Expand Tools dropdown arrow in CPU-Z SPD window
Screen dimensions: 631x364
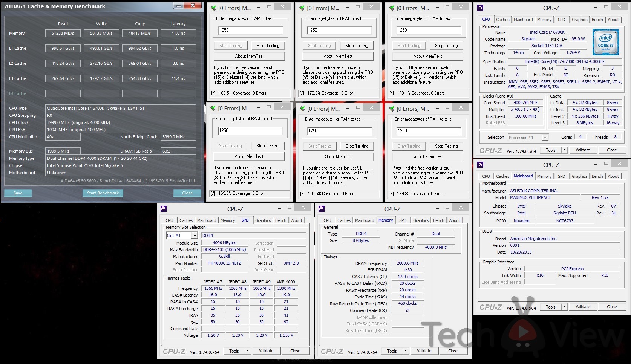click(x=248, y=351)
